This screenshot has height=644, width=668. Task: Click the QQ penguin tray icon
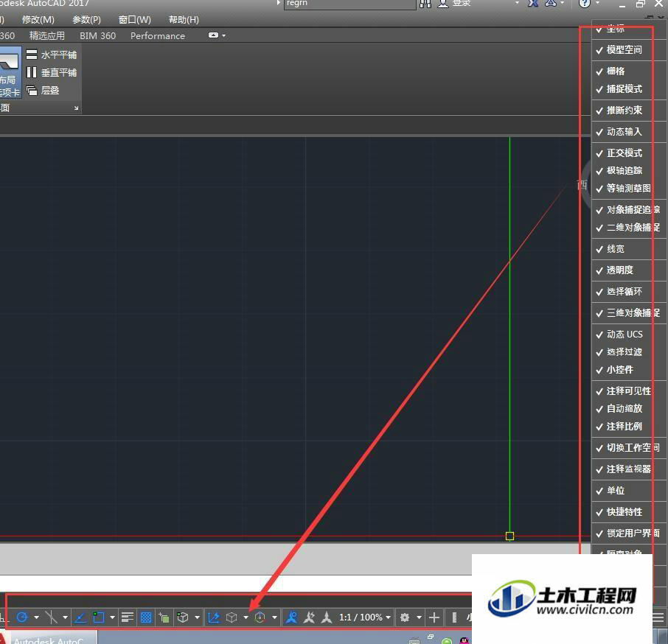[465, 640]
